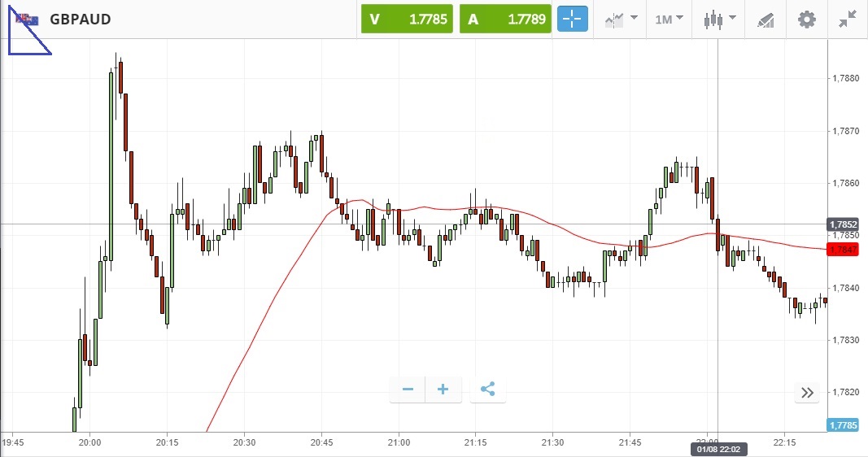Click the 21:15 label on time axis
Screen dimensions: 868x457
pyautogui.click(x=475, y=442)
